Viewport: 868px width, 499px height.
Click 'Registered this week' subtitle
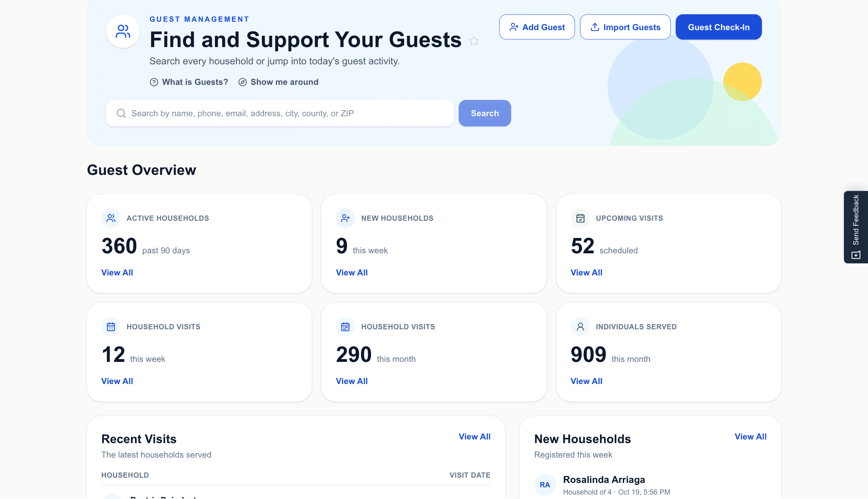[x=573, y=455]
